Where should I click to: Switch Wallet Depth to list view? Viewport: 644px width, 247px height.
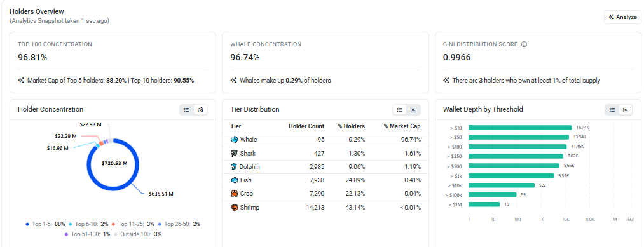coord(612,110)
